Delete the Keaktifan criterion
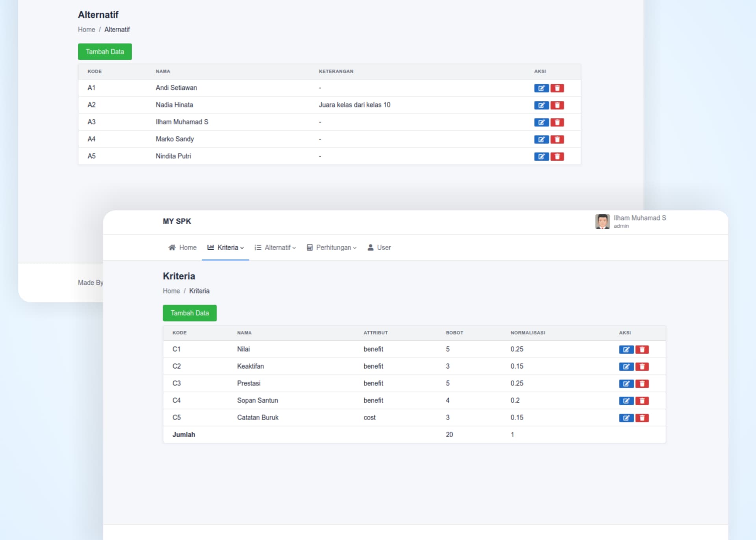The image size is (756, 540). click(642, 367)
